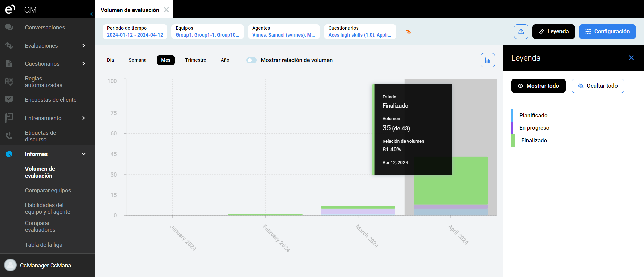This screenshot has height=277, width=644.
Task: Expand the Entrenamiento submenu chevron
Action: click(84, 118)
